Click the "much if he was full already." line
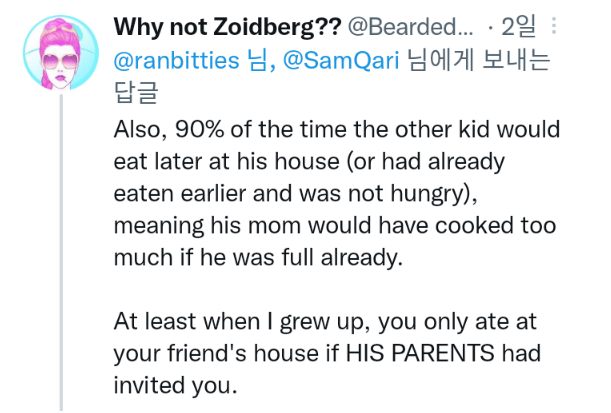Viewport: 611px width, 413px height. pos(258,255)
